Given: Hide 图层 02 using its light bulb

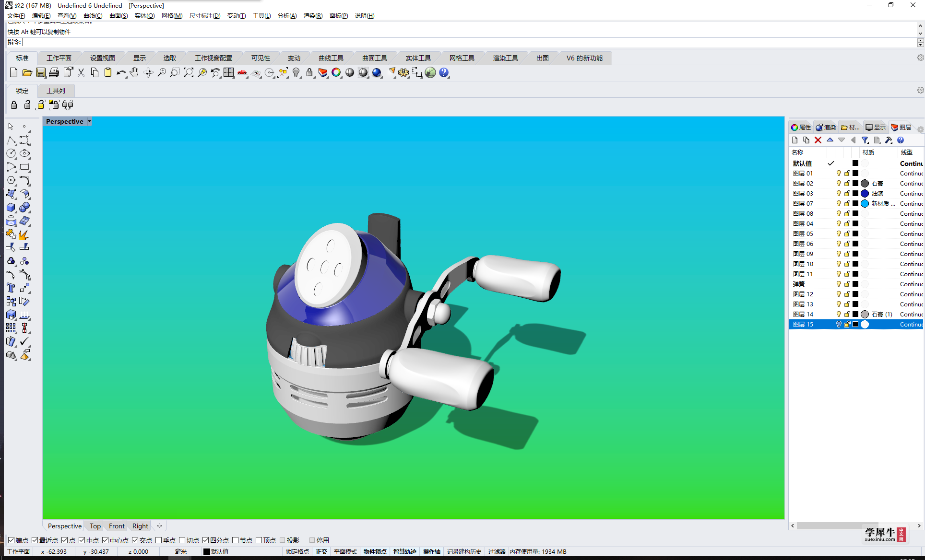Looking at the screenshot, I should point(839,183).
